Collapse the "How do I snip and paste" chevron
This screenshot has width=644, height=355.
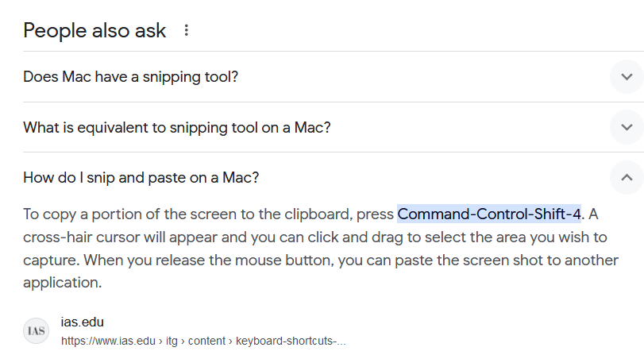tap(627, 177)
